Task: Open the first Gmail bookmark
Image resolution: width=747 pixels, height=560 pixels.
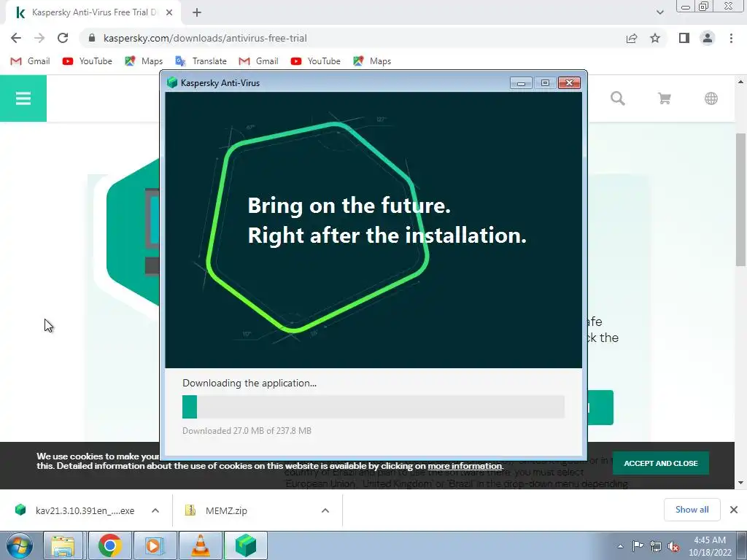Action: click(30, 61)
